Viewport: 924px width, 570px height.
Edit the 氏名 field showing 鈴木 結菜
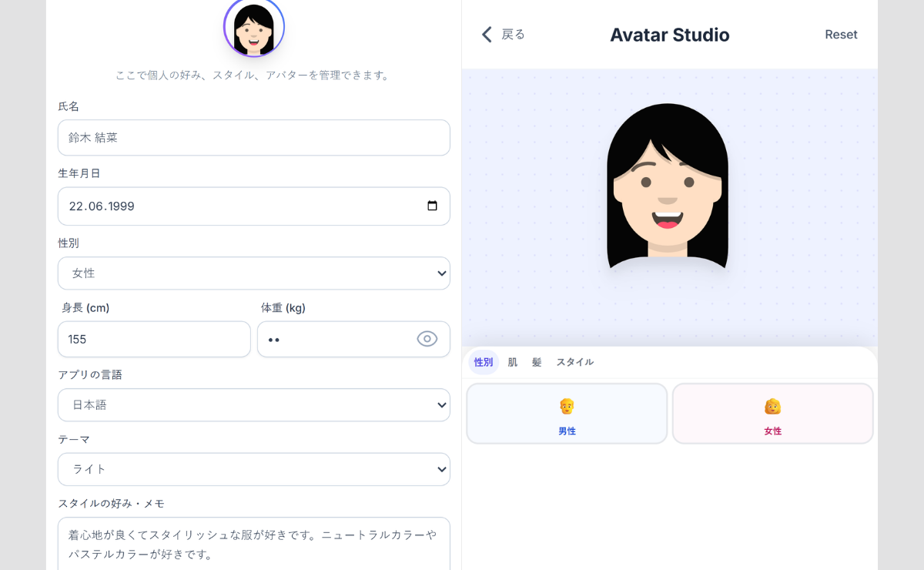[254, 138]
